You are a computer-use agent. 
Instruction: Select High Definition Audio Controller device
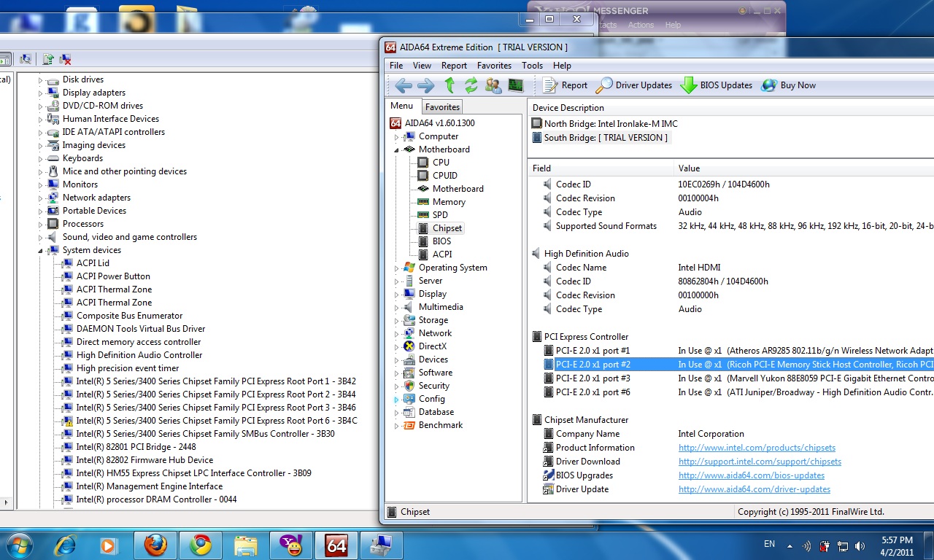click(x=139, y=355)
